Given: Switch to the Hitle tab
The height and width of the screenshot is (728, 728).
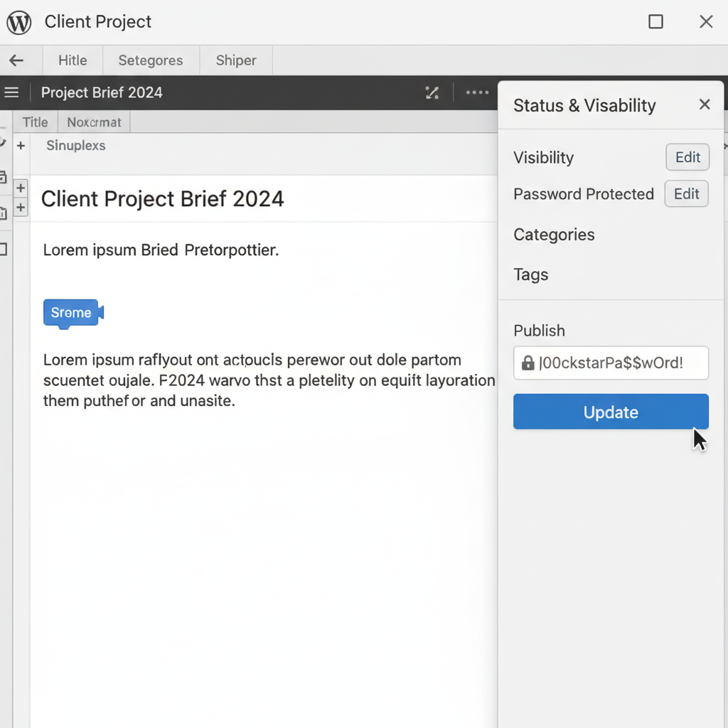Looking at the screenshot, I should tap(73, 60).
